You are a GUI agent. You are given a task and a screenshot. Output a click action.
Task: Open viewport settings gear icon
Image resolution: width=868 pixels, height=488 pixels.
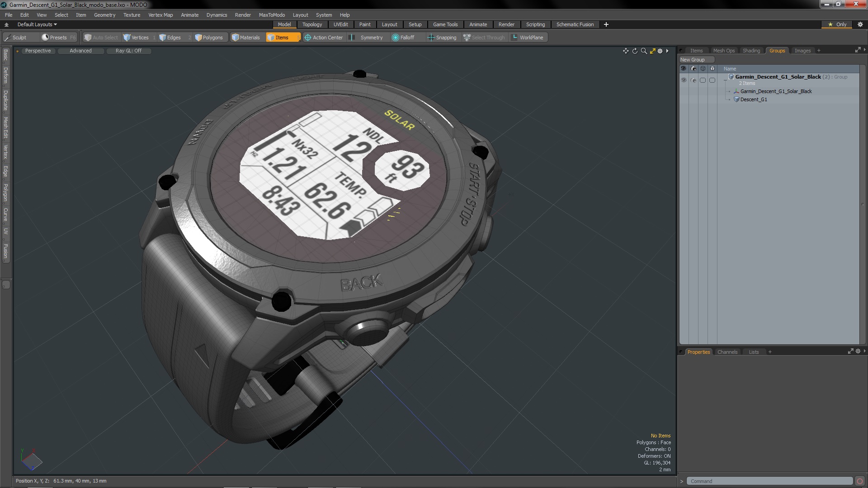(660, 51)
